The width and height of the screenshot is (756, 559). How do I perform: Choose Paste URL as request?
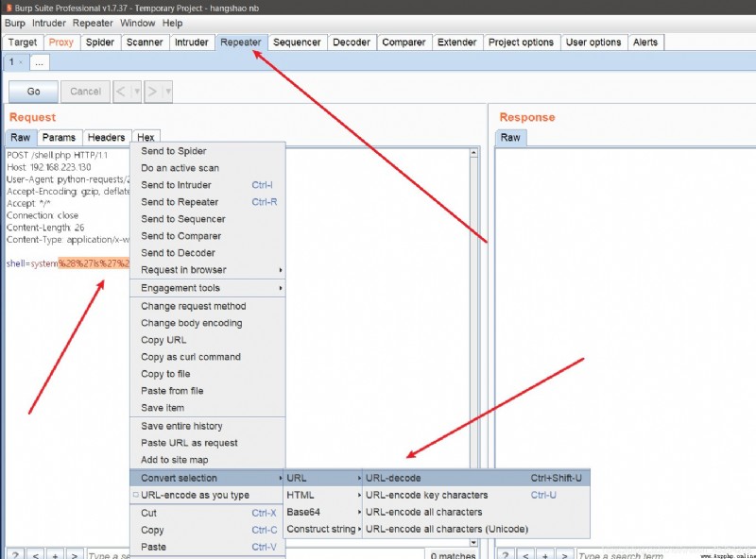pos(207,443)
